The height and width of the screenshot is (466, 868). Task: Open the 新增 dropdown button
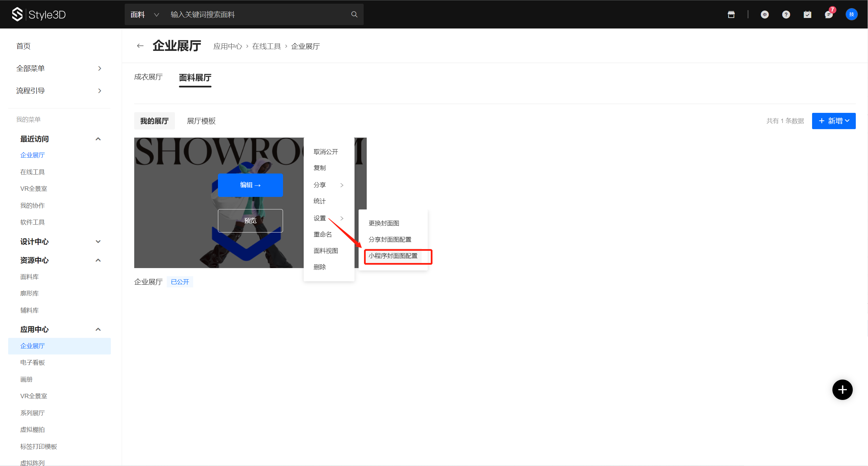[833, 121]
